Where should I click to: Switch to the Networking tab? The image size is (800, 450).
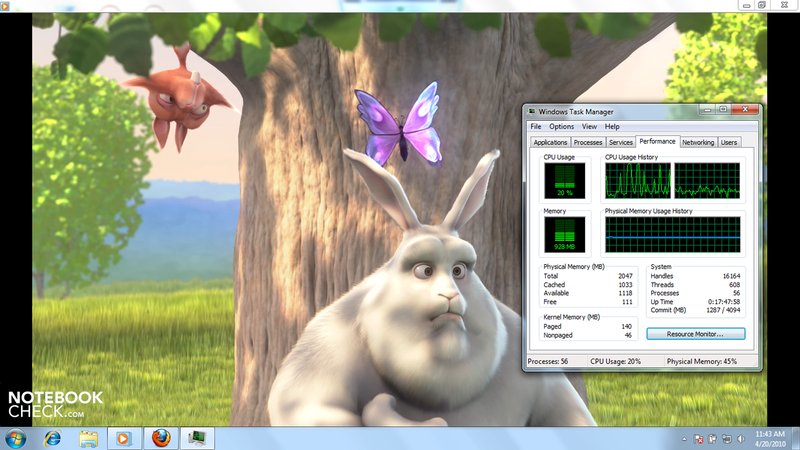tap(698, 142)
